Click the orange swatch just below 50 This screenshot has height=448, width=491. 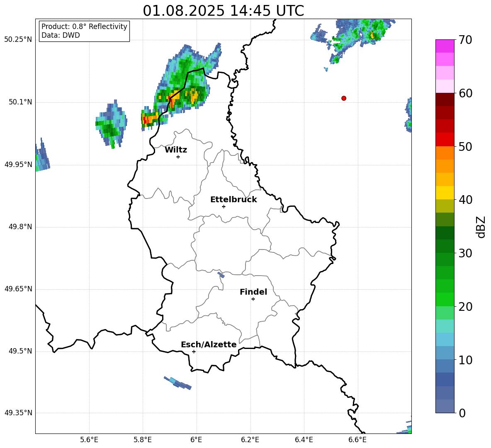click(445, 153)
